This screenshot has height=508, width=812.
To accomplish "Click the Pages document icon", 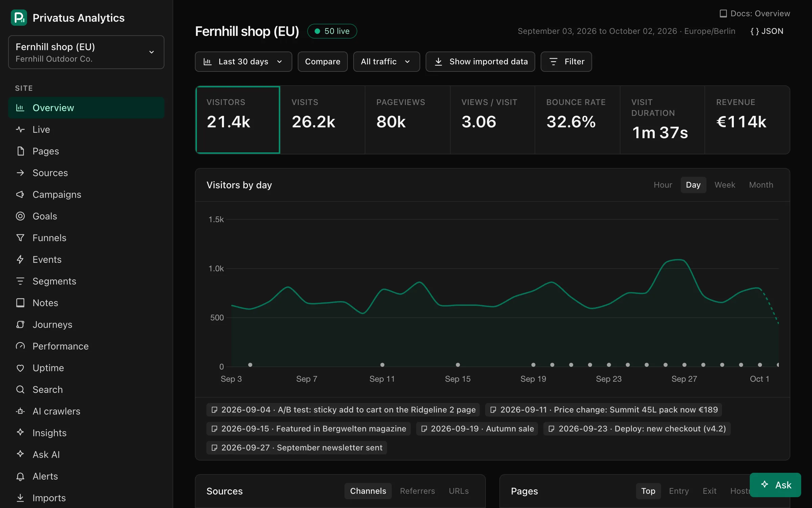I will 20,151.
